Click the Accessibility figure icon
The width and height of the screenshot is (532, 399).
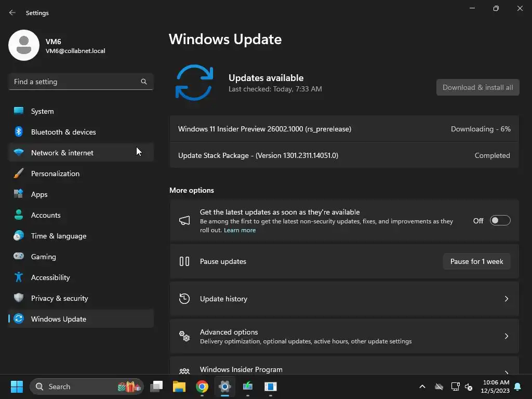[x=19, y=277]
